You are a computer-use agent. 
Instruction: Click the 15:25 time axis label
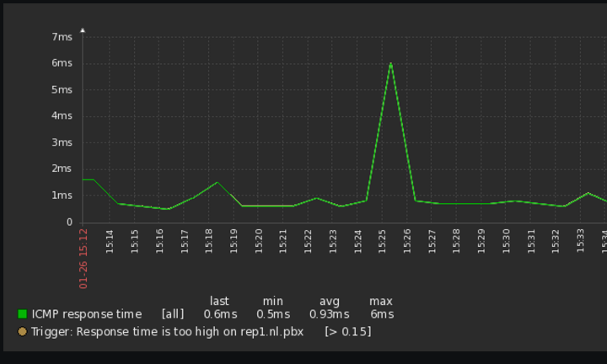click(x=382, y=241)
